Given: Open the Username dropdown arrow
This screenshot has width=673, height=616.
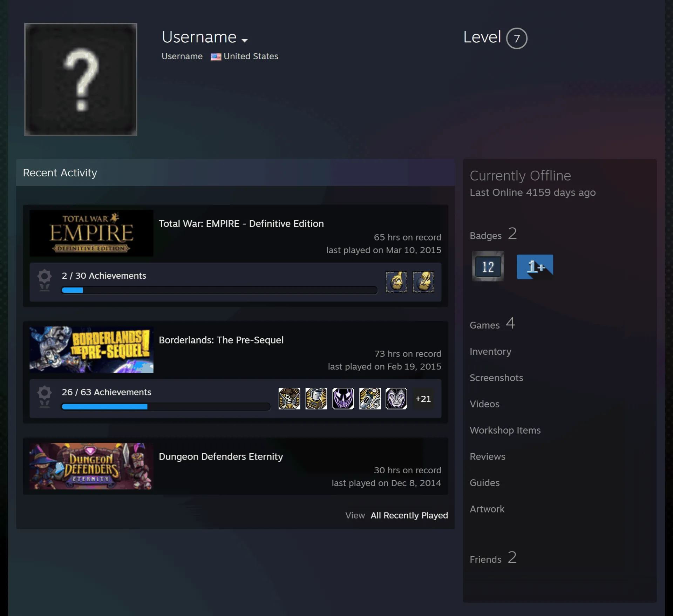Looking at the screenshot, I should (245, 40).
